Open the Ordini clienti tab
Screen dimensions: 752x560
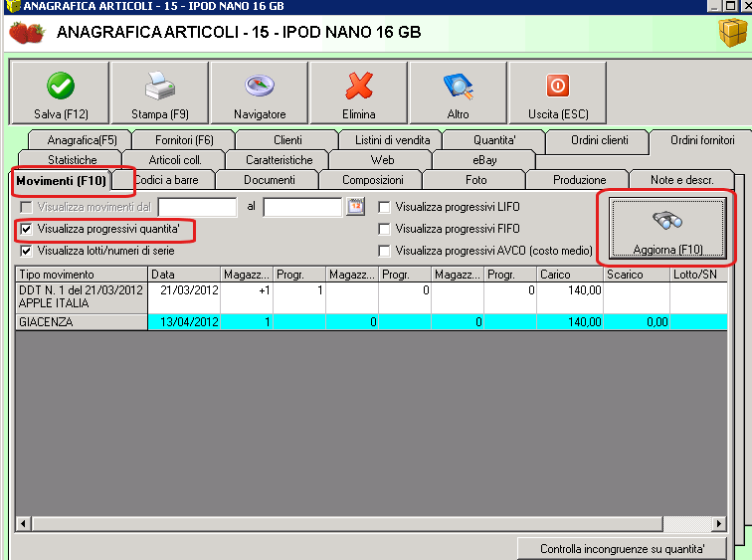point(600,140)
